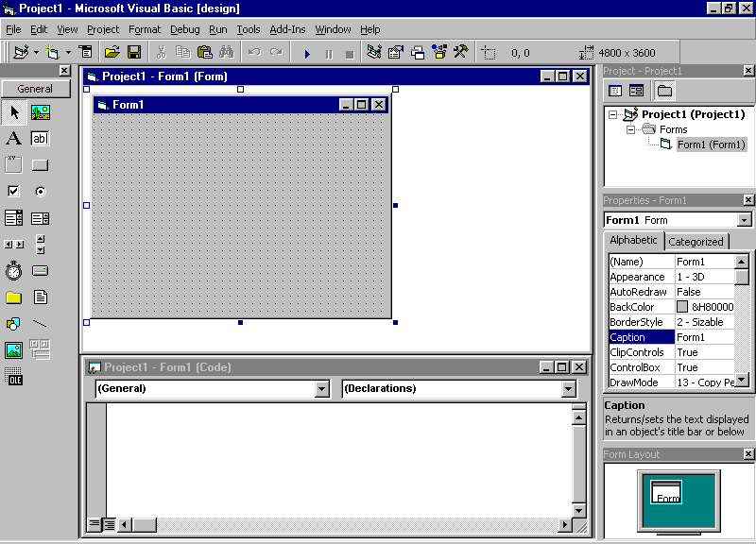Select the horizontal scroll bar tool

[14, 245]
